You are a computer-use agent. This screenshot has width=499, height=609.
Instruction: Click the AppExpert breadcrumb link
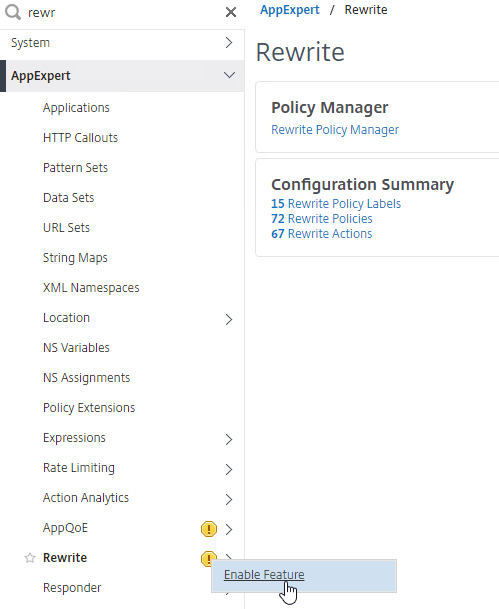click(x=290, y=10)
